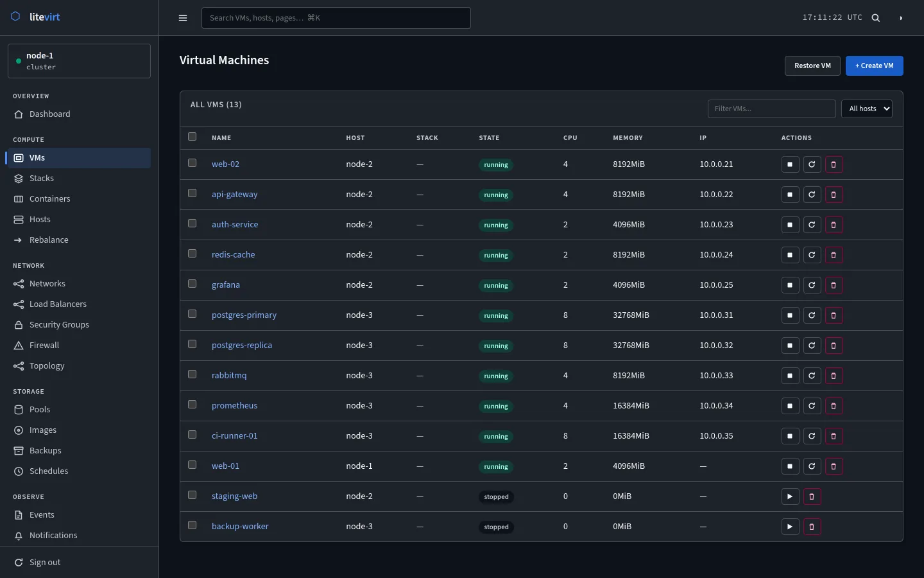
Task: Restart the grafana VM
Action: 812,285
